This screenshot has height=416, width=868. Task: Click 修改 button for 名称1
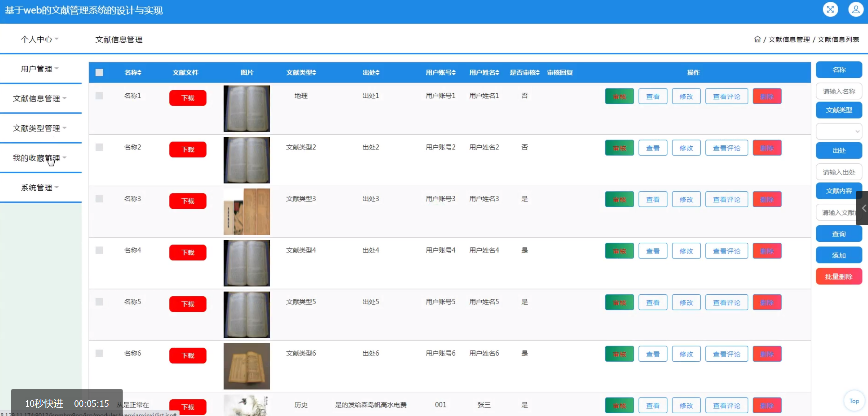pos(686,96)
